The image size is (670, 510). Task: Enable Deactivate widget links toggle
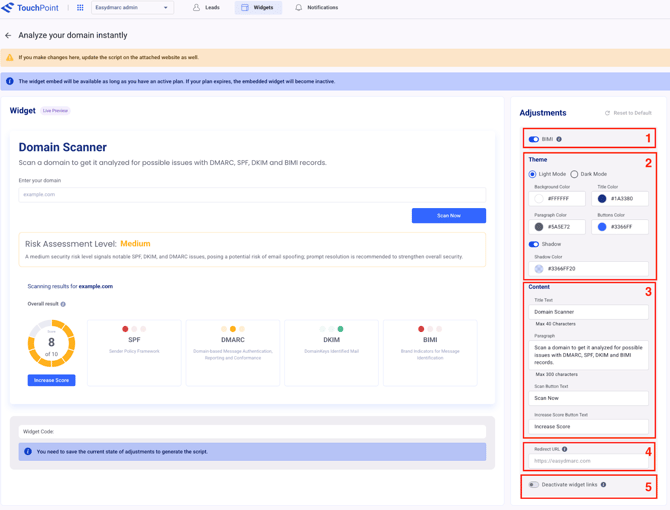(534, 485)
